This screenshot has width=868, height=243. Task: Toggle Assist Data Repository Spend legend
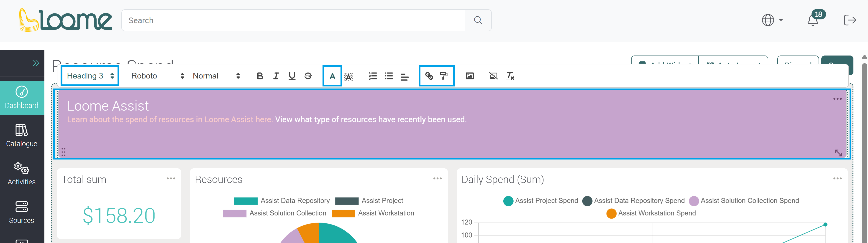tap(633, 201)
